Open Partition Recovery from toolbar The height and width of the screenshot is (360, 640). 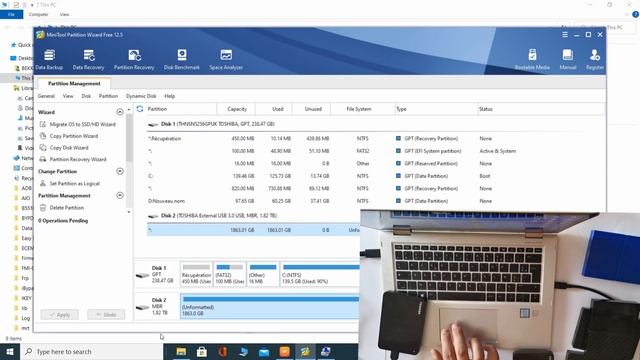(x=134, y=60)
